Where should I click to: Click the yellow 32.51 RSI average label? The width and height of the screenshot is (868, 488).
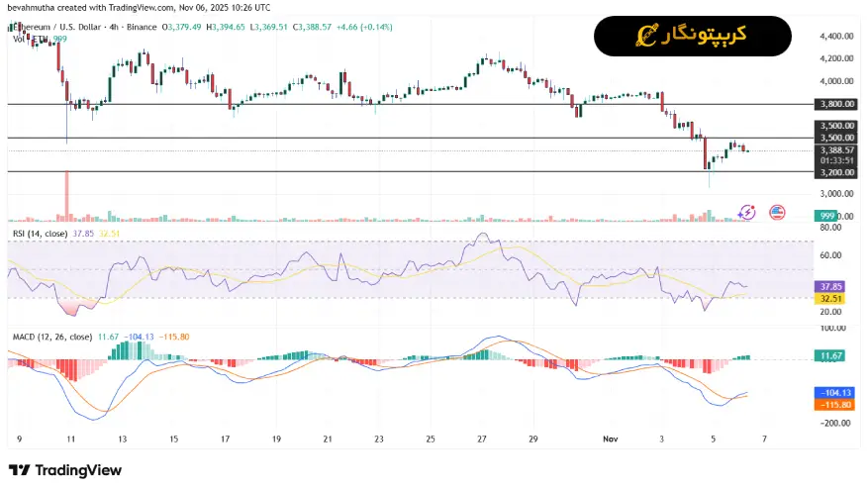click(x=827, y=298)
